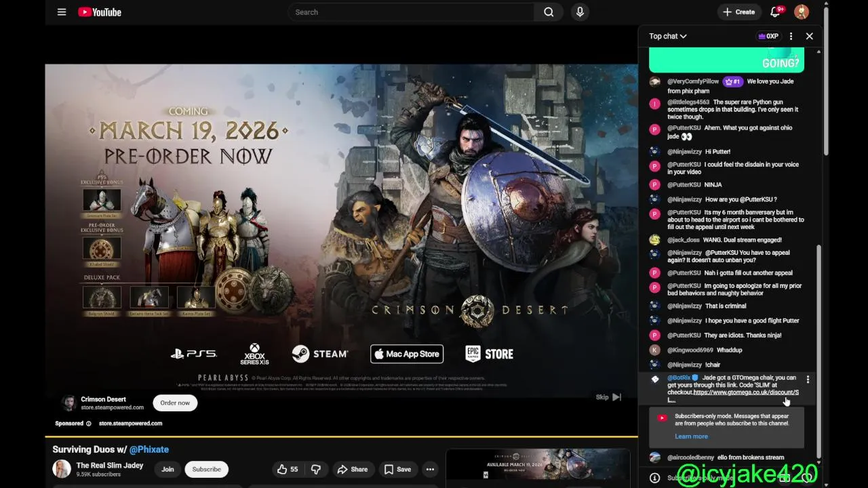The width and height of the screenshot is (868, 488).
Task: Click the @Kingwood6969 avatar
Action: coord(654,350)
